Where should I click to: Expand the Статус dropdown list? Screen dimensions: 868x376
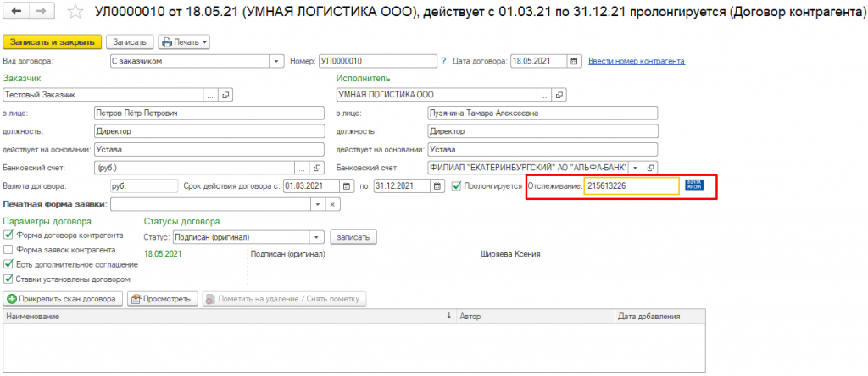point(316,236)
